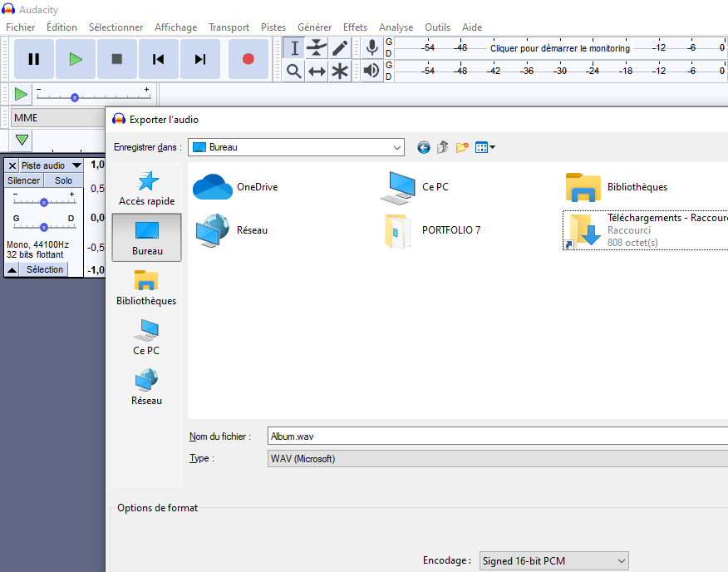This screenshot has width=728, height=572.
Task: Toggle the Silencer mute button
Action: tap(23, 180)
